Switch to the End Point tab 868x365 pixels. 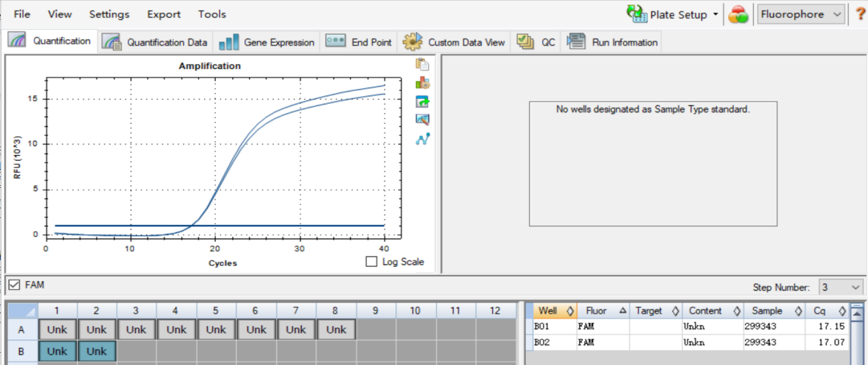359,42
